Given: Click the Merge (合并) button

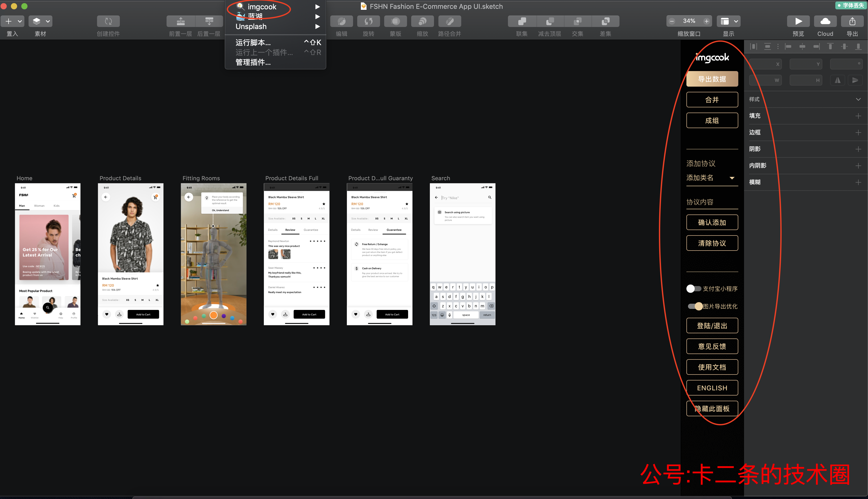Looking at the screenshot, I should (x=712, y=100).
